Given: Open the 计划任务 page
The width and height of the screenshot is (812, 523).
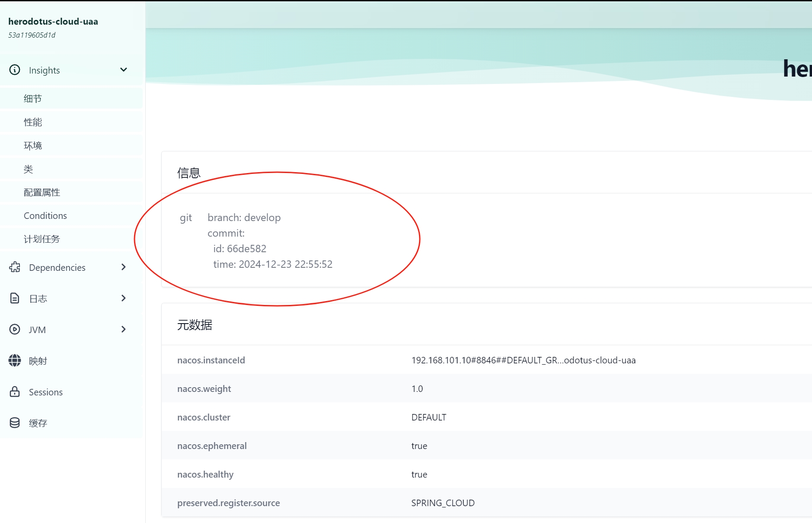Looking at the screenshot, I should point(42,238).
